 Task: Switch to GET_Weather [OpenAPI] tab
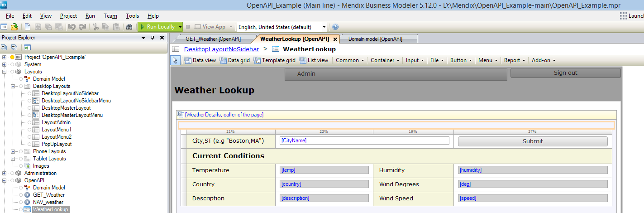pos(213,39)
